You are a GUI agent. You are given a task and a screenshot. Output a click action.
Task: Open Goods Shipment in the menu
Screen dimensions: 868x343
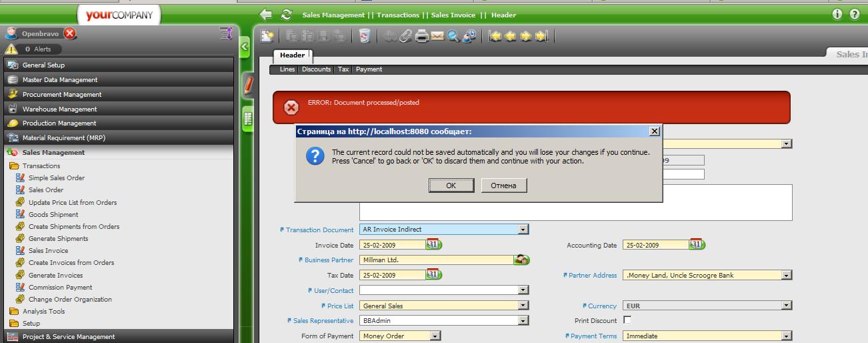[x=53, y=214]
